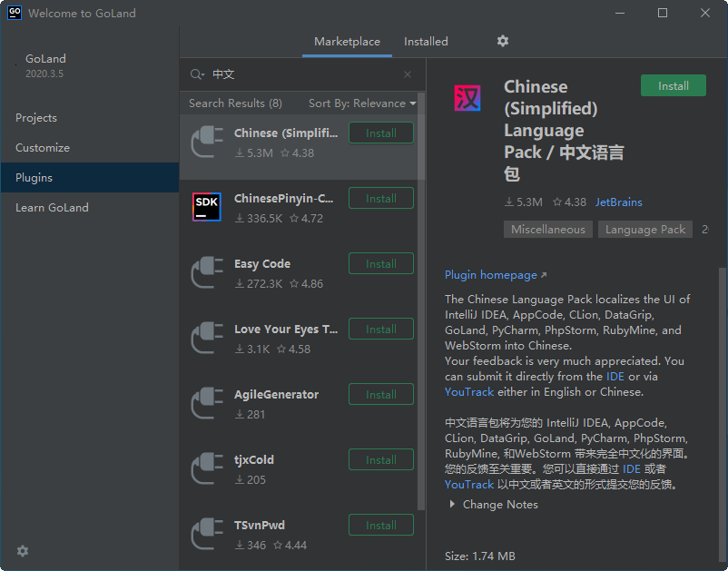This screenshot has width=728, height=571.
Task: Click the Miscellaneous tag
Action: (548, 230)
